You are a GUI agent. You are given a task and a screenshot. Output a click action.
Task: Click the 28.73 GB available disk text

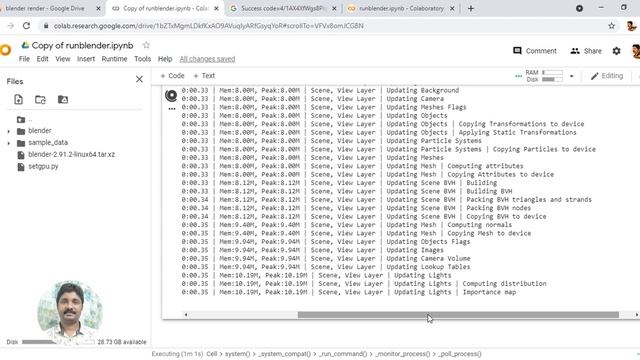click(122, 342)
